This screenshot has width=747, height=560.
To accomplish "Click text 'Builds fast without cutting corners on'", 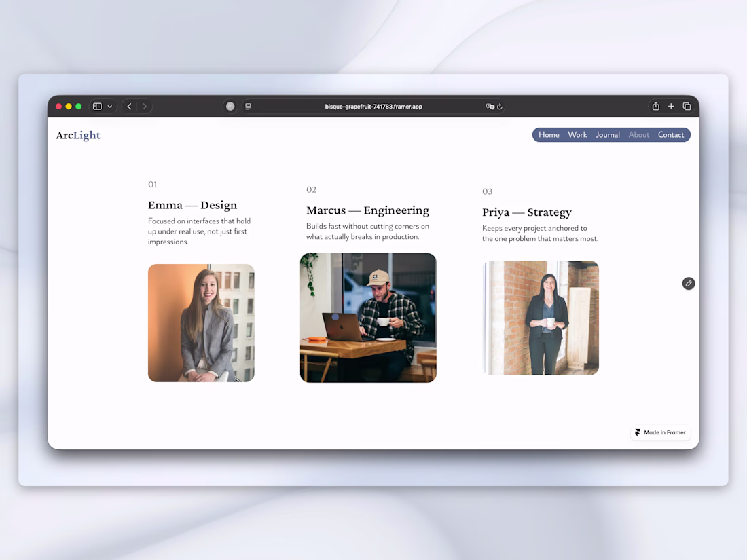I will click(368, 226).
